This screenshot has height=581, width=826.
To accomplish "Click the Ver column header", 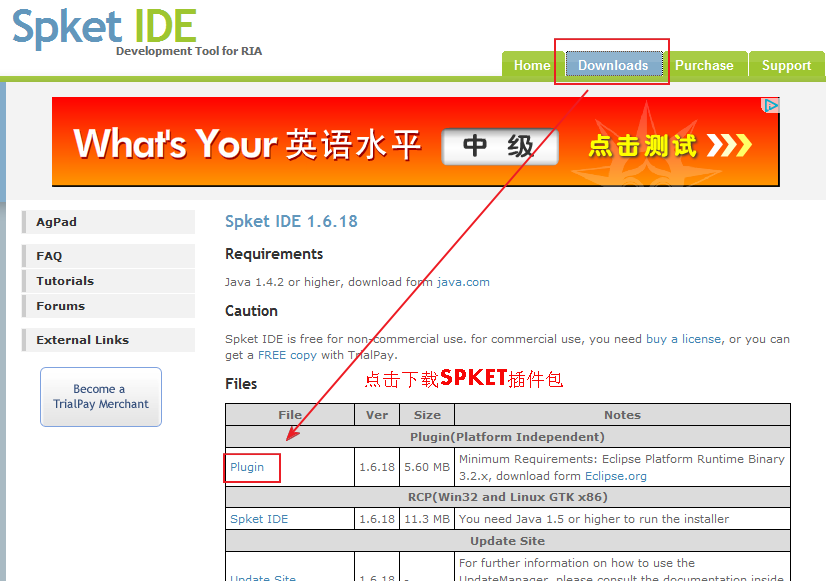I will coord(377,415).
